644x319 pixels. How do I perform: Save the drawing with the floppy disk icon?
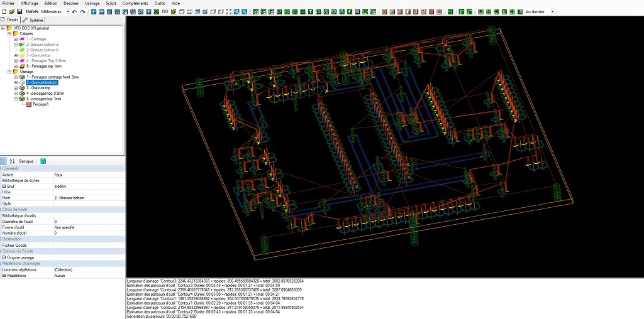[x=19, y=11]
